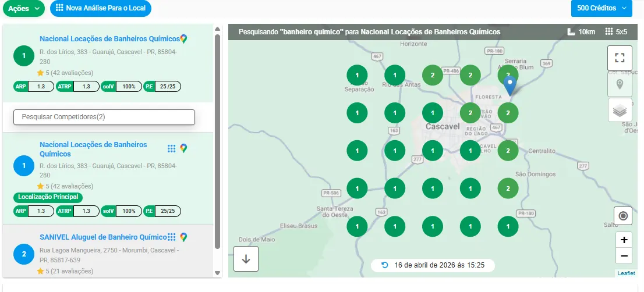
Task: Click the map location pin control
Action: pos(620,84)
